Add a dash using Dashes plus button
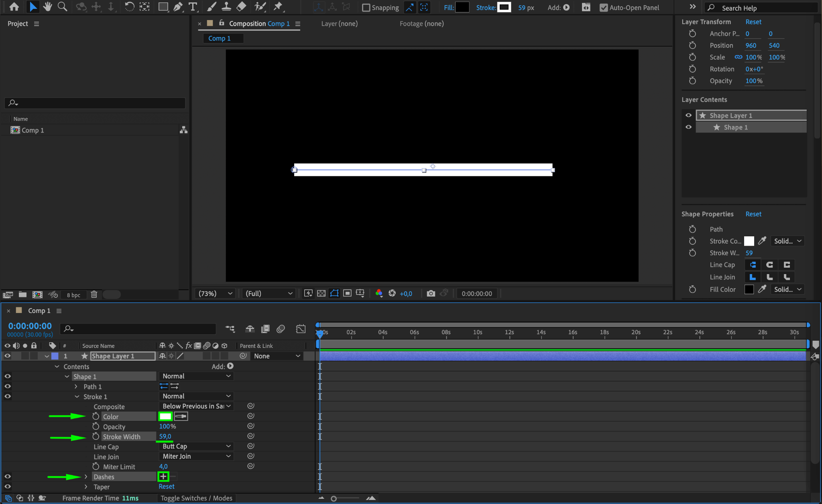The height and width of the screenshot is (504, 822). pos(163,476)
